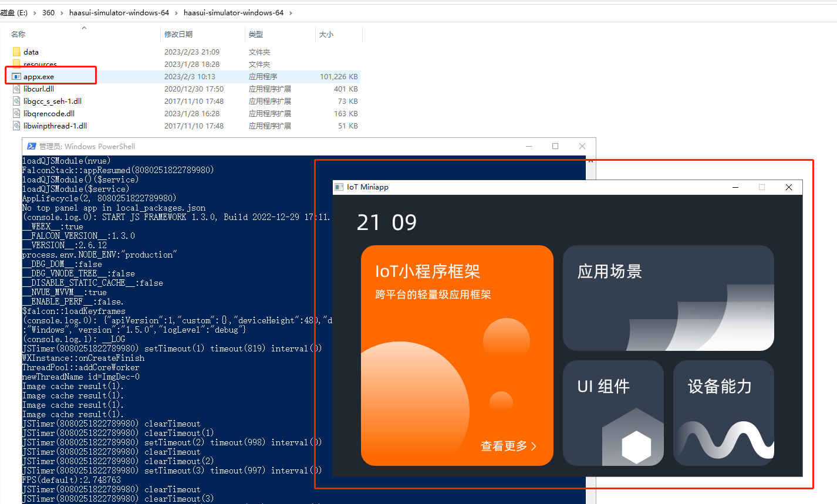
Task: Sort files by 修改日期 column header
Action: (178, 35)
